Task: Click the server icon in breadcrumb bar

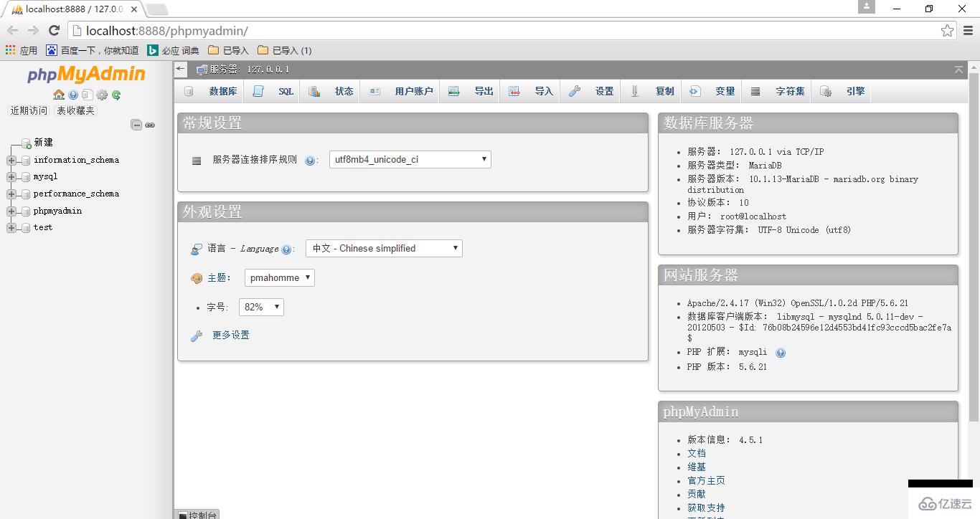Action: [x=202, y=70]
